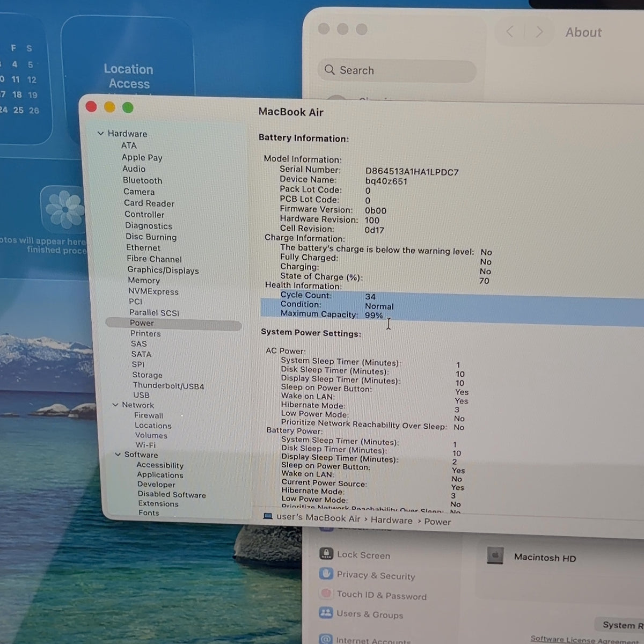Collapse the Hardware section

click(x=100, y=133)
